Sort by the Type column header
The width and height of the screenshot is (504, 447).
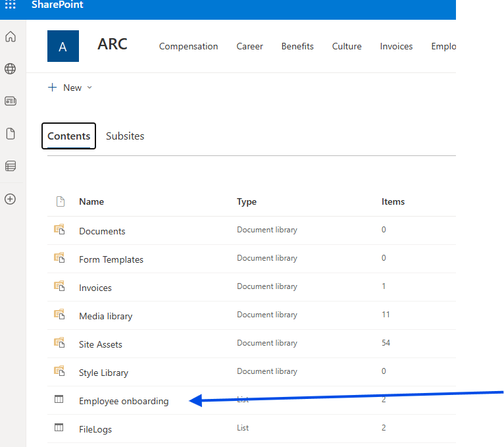(247, 201)
